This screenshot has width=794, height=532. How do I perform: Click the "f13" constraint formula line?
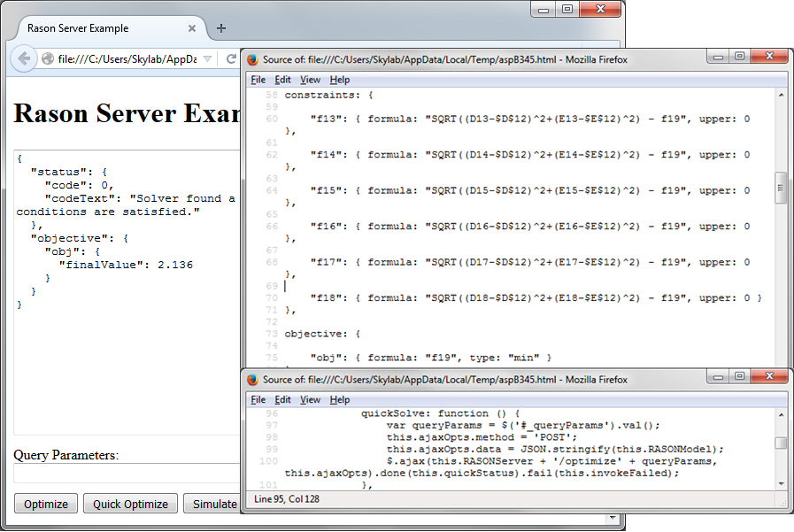[x=529, y=119]
